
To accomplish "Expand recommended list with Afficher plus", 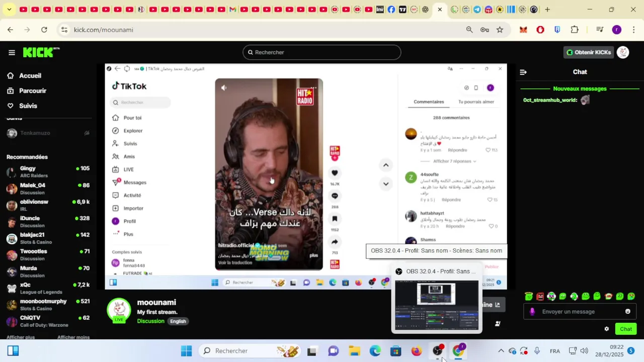I will (21, 337).
